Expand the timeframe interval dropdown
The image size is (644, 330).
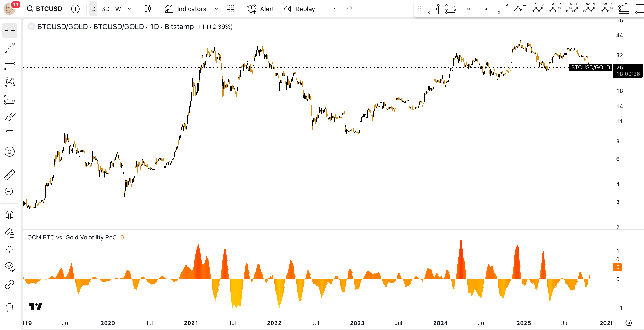129,9
